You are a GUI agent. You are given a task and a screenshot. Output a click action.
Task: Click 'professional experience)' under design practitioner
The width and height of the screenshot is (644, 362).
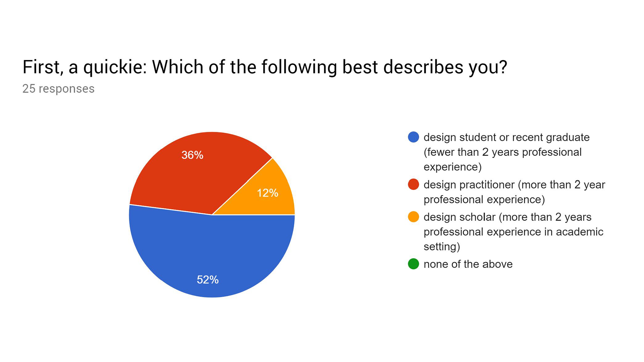(x=484, y=199)
